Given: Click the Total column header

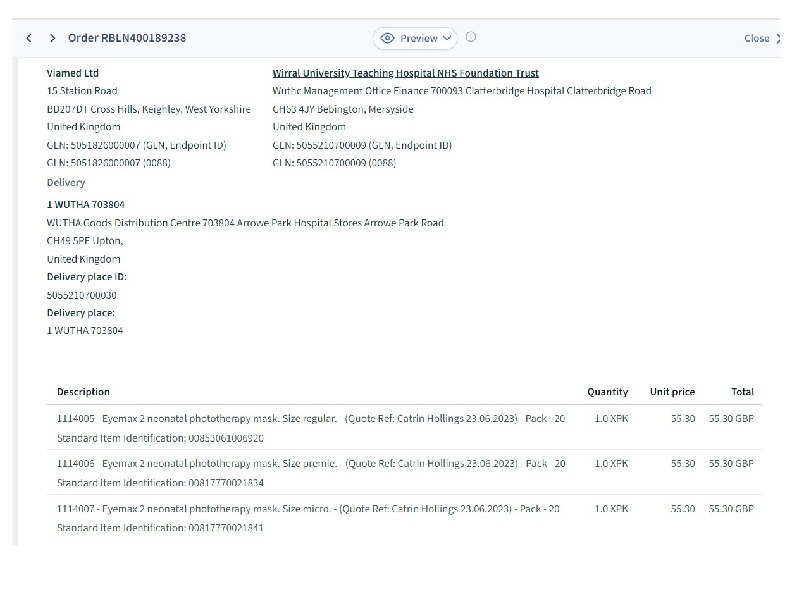Looking at the screenshot, I should click(742, 392).
